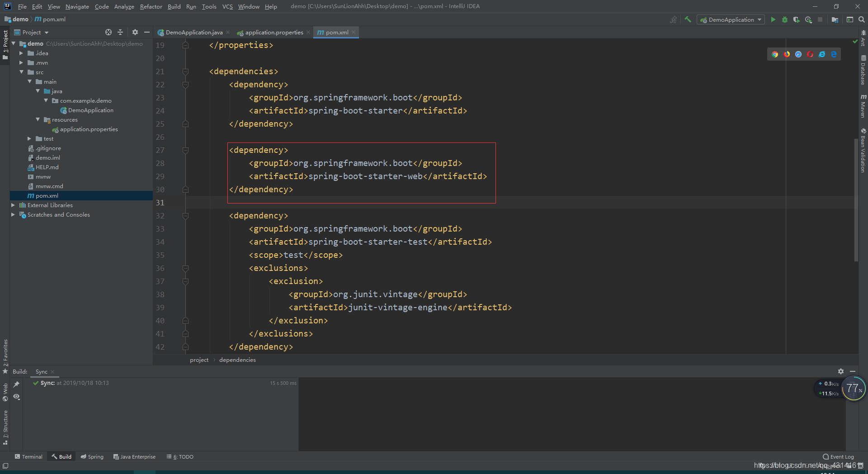
Task: Start debugging with the bug icon
Action: (x=785, y=19)
